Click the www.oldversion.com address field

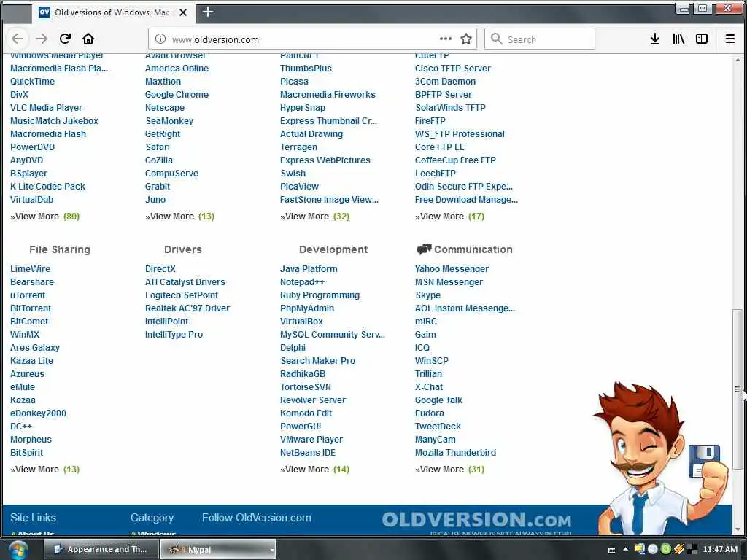[x=305, y=39]
